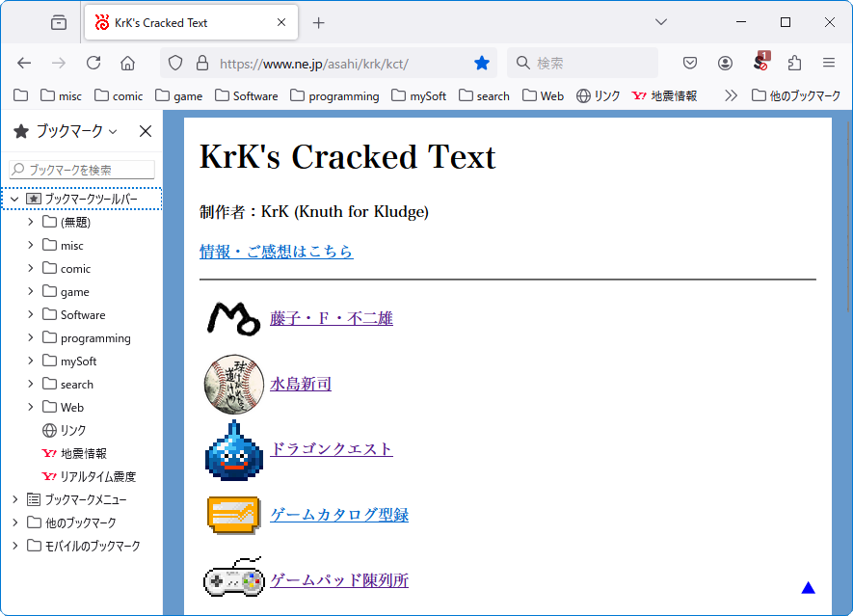853x616 pixels.
Task: Expand the ブックマークメニュー tree node
Action: coord(14,499)
